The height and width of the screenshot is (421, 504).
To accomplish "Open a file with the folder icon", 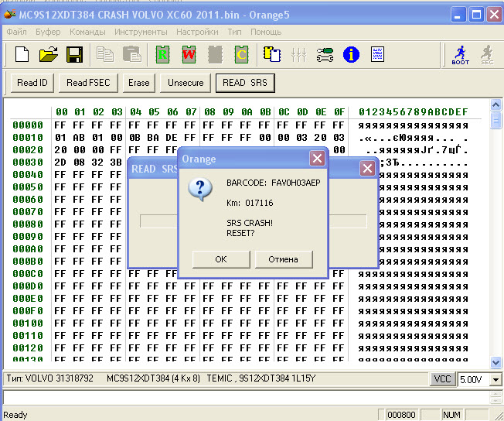I will [x=48, y=54].
